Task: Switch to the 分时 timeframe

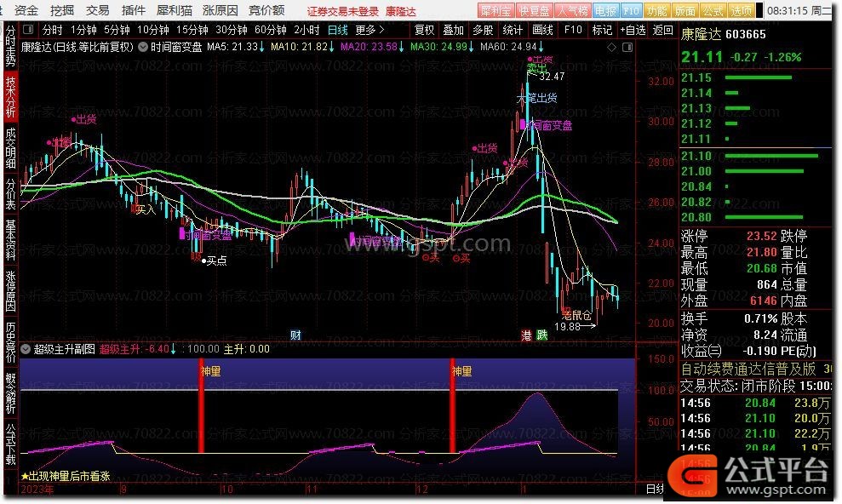Action: click(53, 30)
